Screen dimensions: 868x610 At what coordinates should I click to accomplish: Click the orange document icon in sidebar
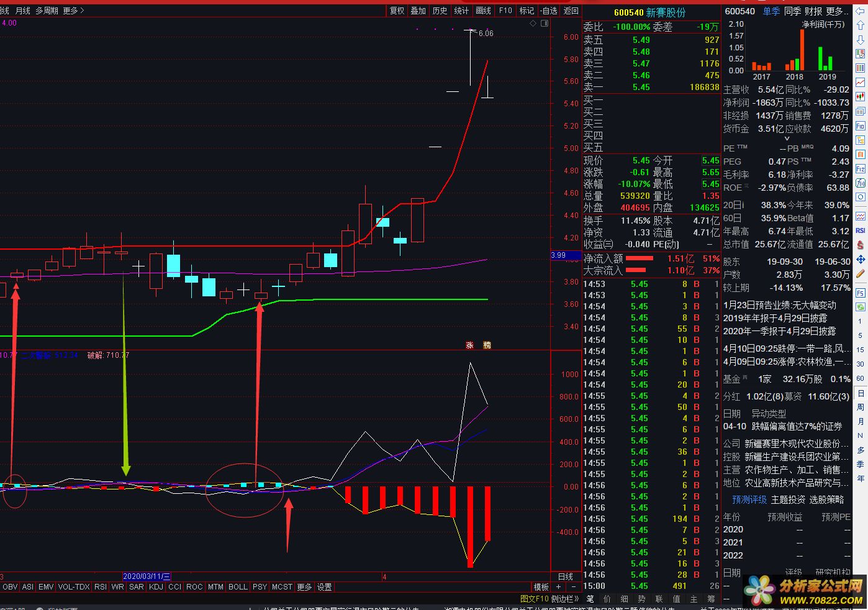(861, 154)
